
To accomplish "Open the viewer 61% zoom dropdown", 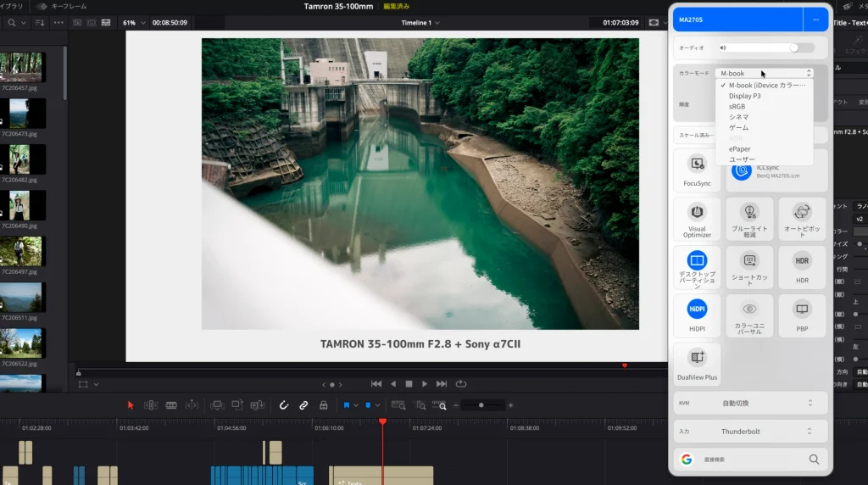I will (x=135, y=23).
